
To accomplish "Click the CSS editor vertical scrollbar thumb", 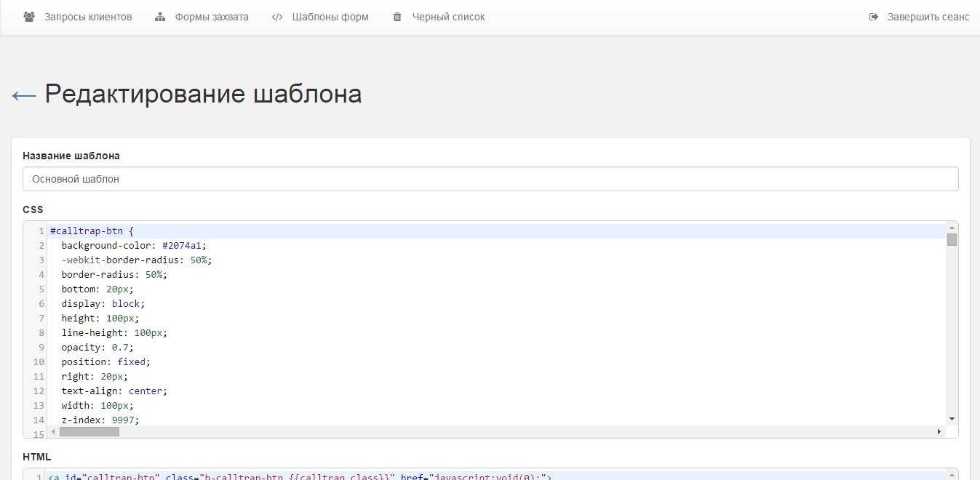I will tap(952, 239).
